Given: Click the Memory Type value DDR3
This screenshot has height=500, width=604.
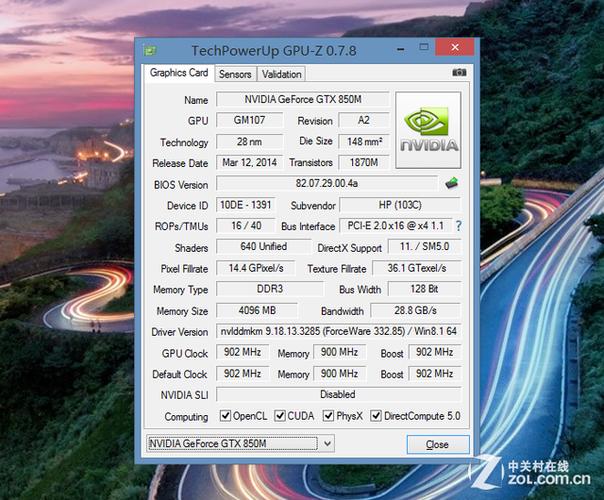Looking at the screenshot, I should pos(270,289).
